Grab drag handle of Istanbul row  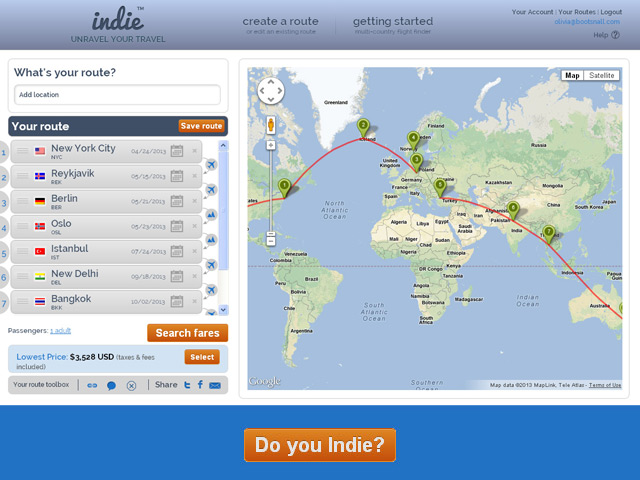click(x=22, y=251)
